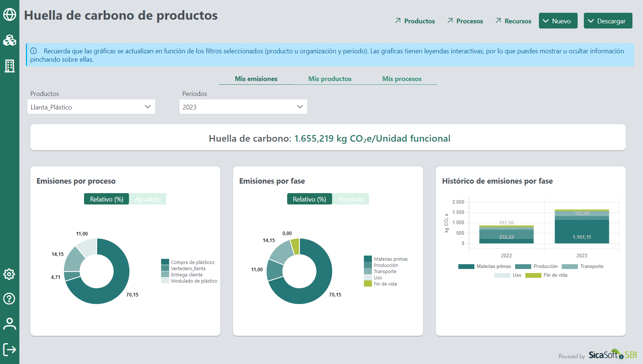
Task: Switch to Mis emisiones tab
Action: 256,79
